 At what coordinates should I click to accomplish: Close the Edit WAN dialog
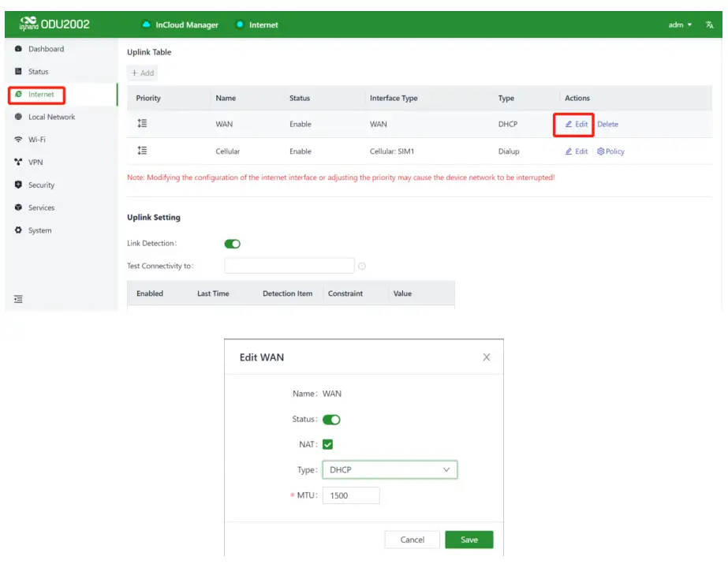tap(486, 357)
